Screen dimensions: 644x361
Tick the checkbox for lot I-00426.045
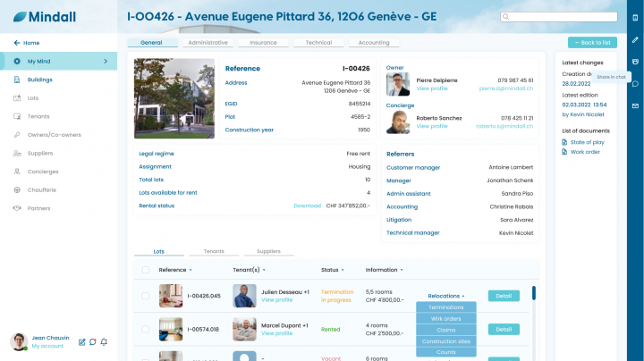point(146,296)
